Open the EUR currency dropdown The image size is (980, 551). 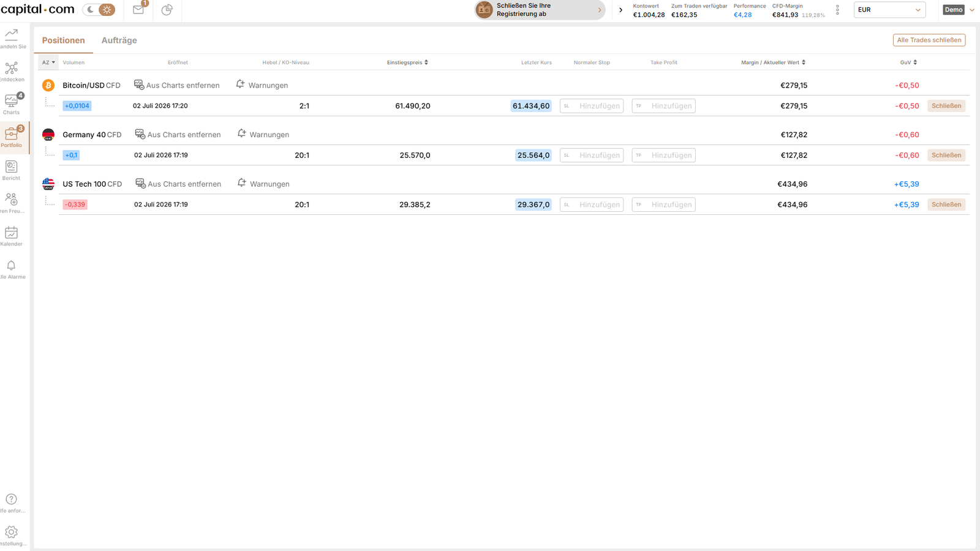[x=889, y=10]
